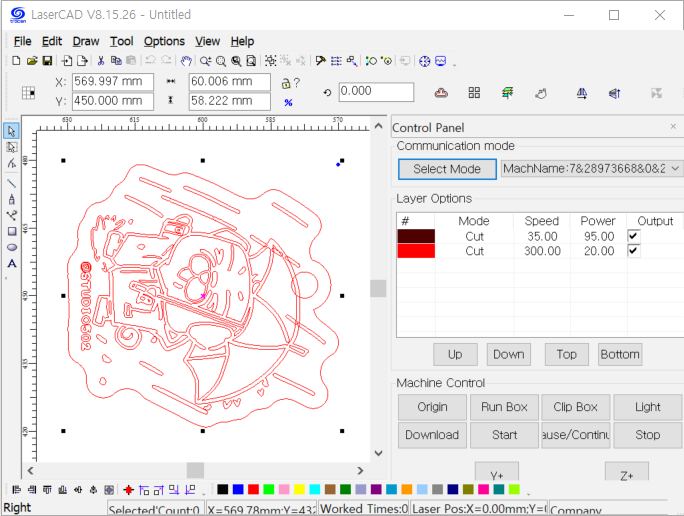Viewport: 684px width, 516px height.
Task: Click the hammer tool toolbar icon
Action: click(x=321, y=61)
